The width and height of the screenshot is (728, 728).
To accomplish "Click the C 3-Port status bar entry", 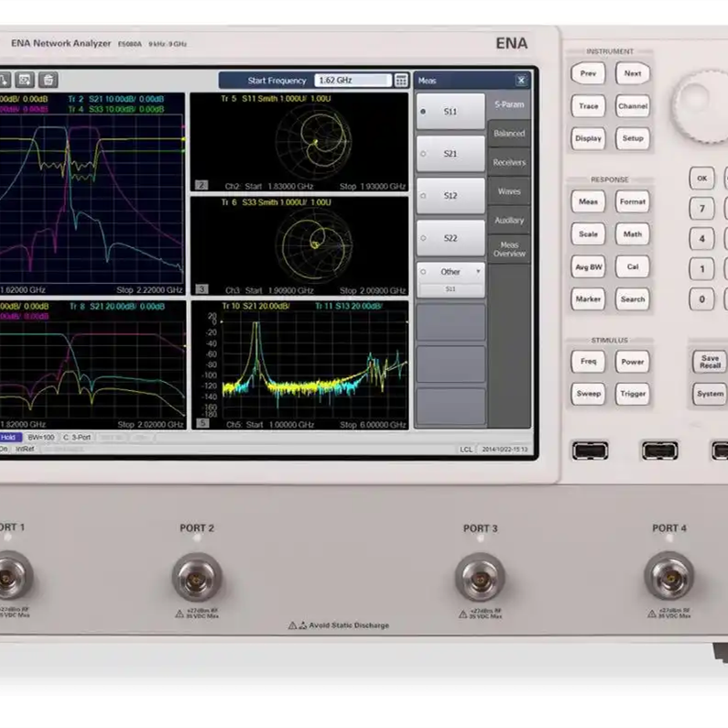I will pos(77,438).
